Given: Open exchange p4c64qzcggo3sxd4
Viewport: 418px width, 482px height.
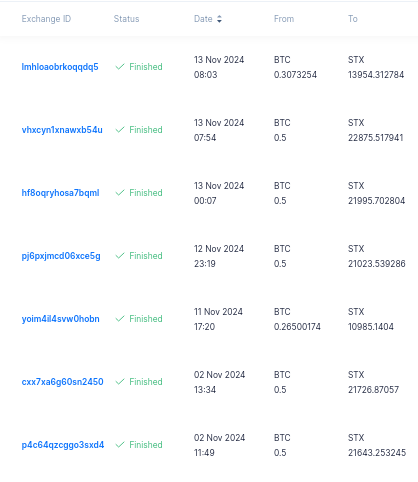Looking at the screenshot, I should [x=63, y=445].
